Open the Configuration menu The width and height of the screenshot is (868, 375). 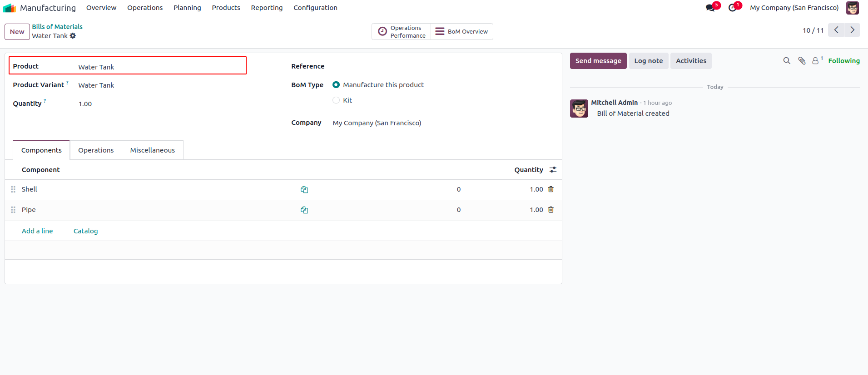315,8
